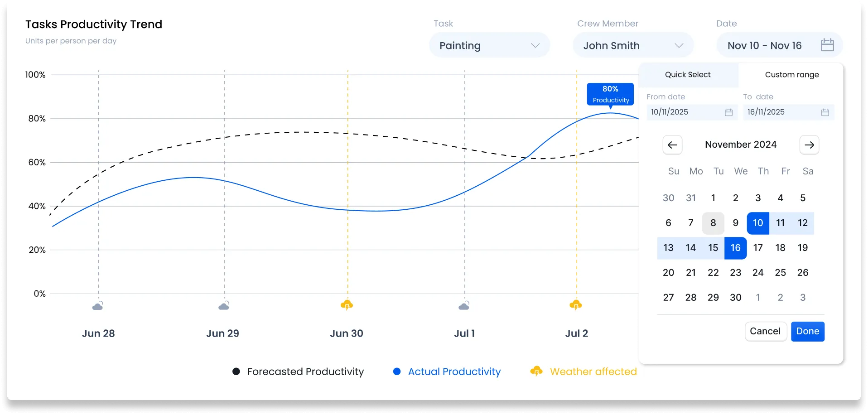Go to previous month with the left arrow

[x=672, y=145]
